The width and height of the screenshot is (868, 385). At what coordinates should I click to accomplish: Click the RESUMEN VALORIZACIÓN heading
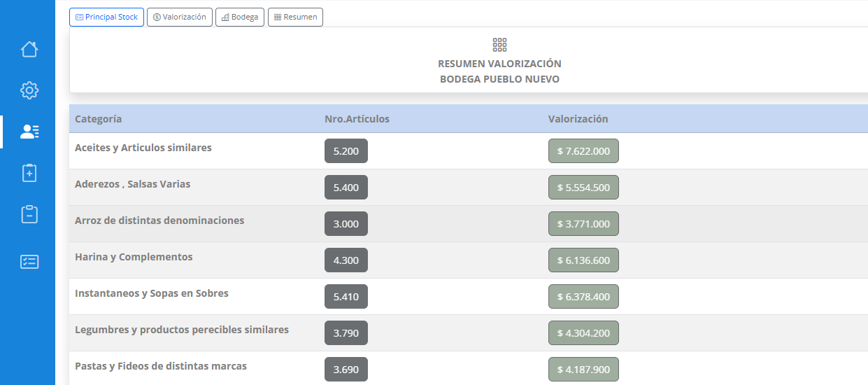click(499, 64)
